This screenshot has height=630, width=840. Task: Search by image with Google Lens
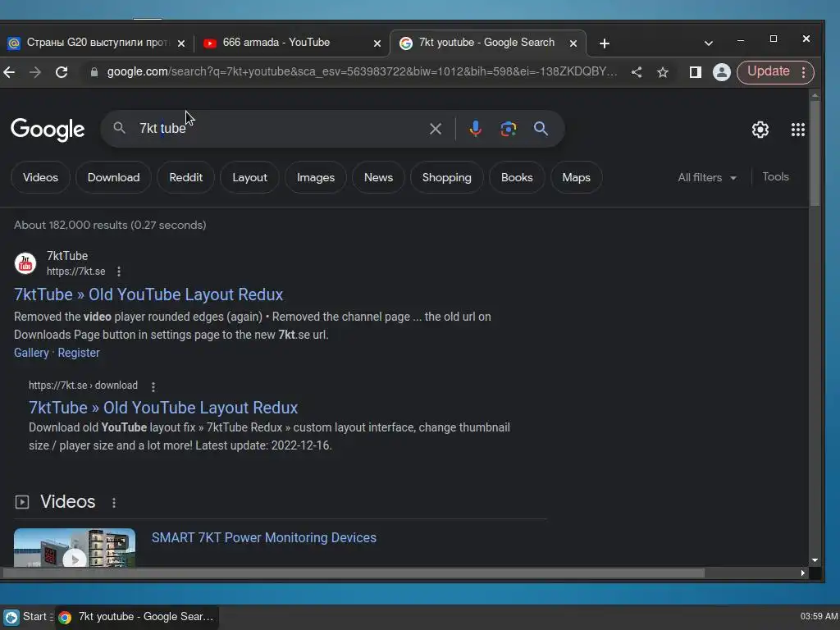coord(509,129)
